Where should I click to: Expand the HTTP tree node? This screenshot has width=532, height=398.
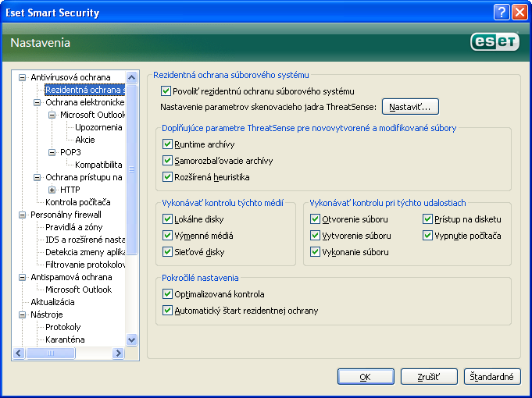pos(52,190)
